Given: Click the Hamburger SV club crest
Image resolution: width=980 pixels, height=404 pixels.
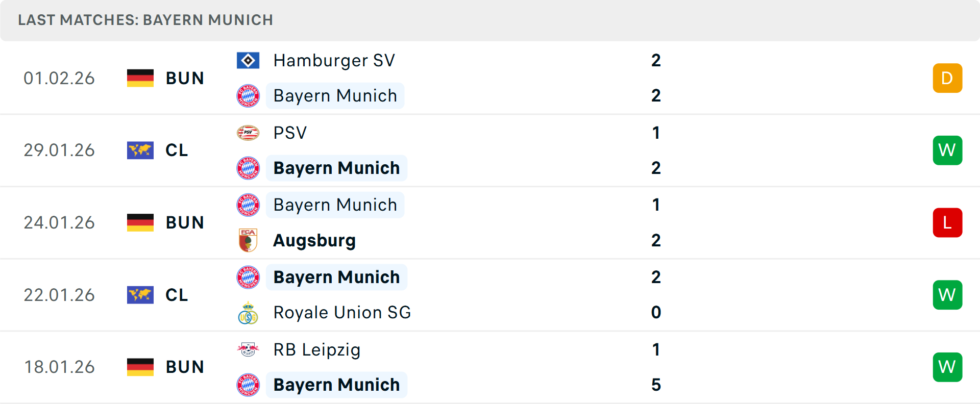Looking at the screenshot, I should [x=248, y=60].
